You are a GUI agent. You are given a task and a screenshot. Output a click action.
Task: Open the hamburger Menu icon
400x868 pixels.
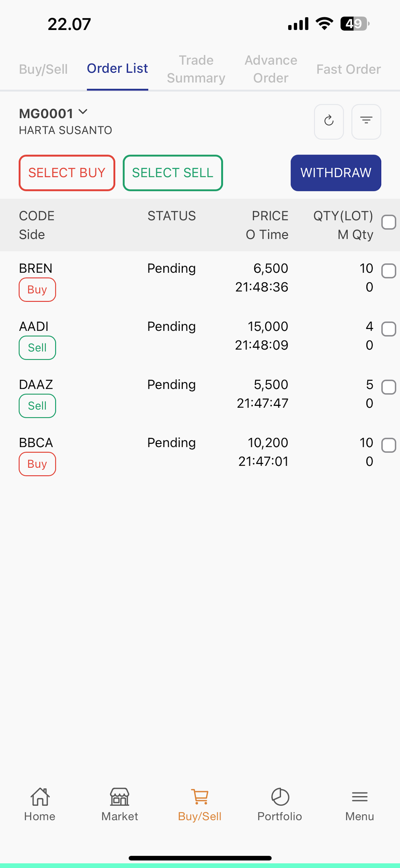point(359,797)
